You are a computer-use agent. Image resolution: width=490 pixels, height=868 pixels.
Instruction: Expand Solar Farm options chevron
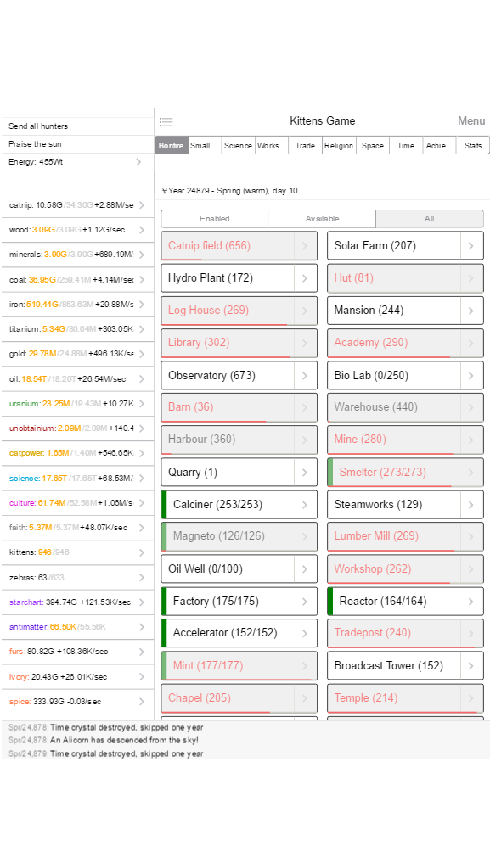471,246
